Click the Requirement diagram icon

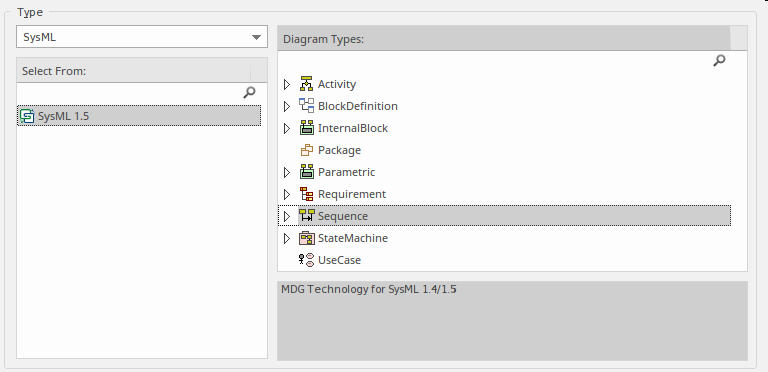point(307,194)
